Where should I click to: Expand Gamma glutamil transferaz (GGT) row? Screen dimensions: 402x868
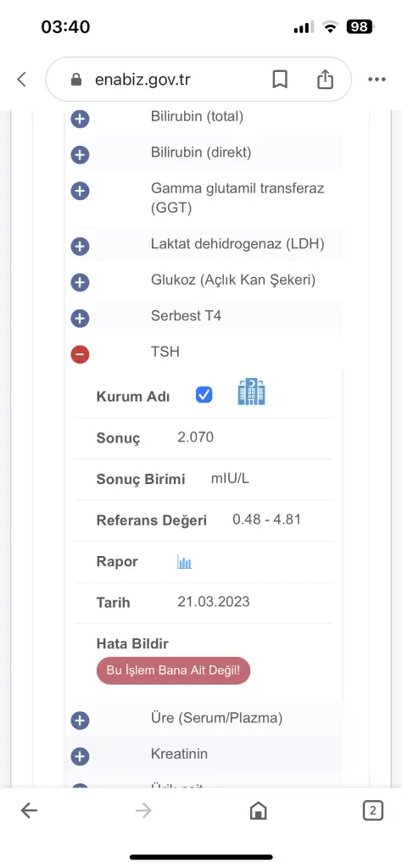coord(80,191)
